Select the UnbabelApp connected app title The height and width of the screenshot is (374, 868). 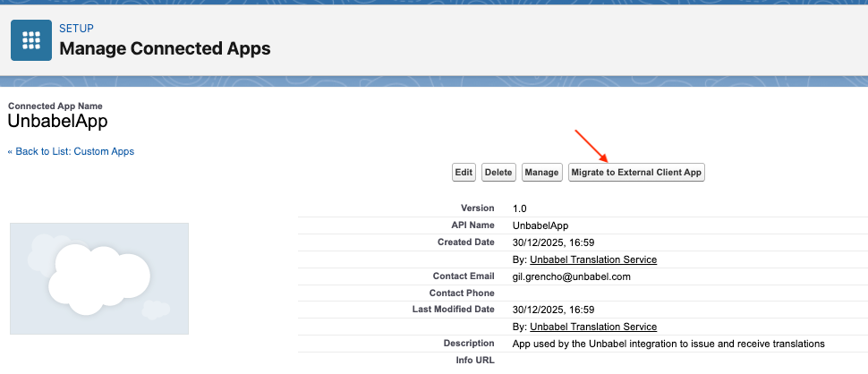[x=57, y=121]
